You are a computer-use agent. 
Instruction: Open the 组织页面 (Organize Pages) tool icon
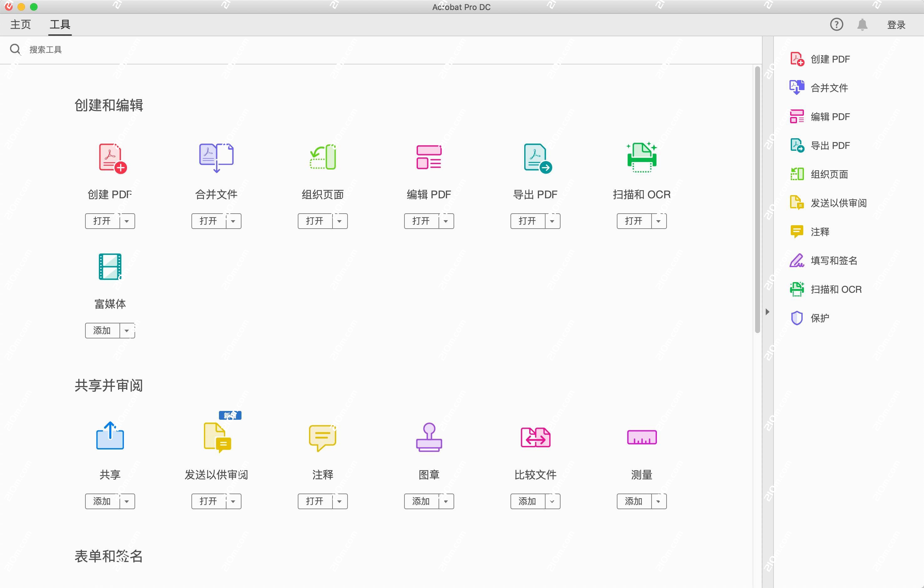322,157
